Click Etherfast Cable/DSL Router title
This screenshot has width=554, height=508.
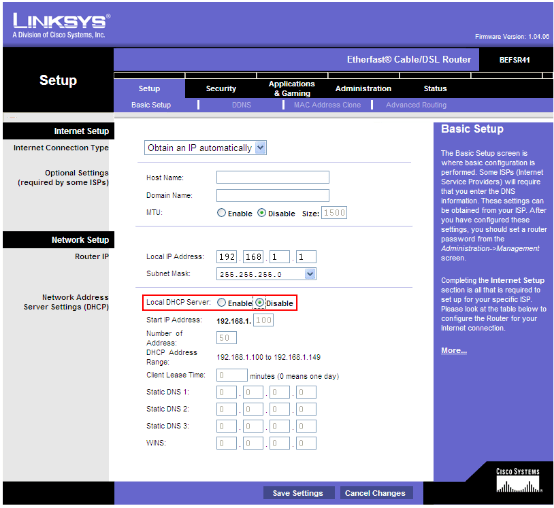[409, 60]
